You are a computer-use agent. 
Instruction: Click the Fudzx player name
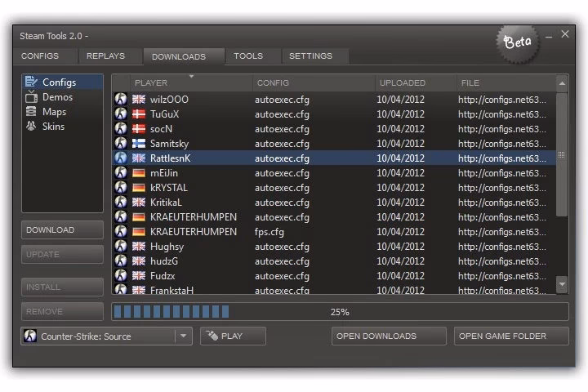point(163,276)
